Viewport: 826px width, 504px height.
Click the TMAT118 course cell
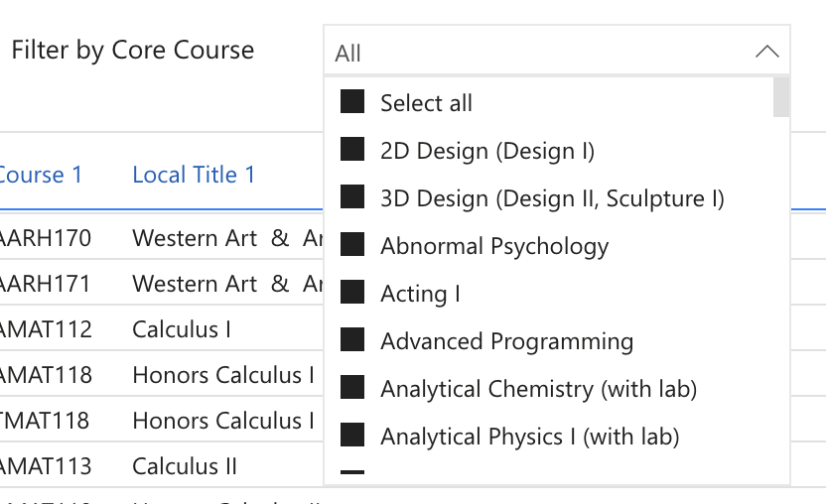click(x=46, y=421)
